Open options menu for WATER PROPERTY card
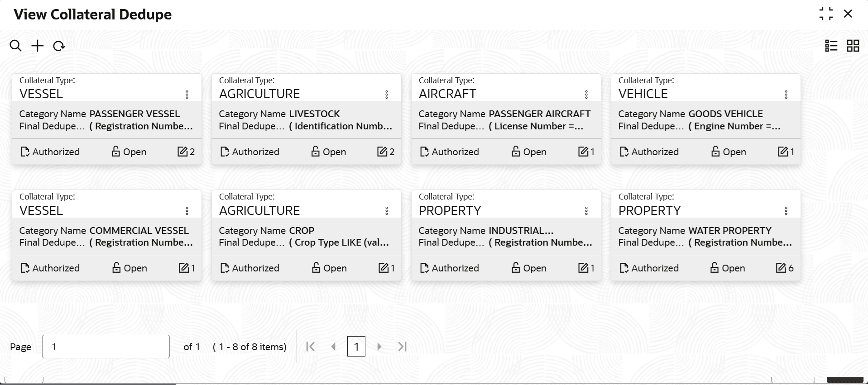The height and width of the screenshot is (385, 868). click(786, 211)
